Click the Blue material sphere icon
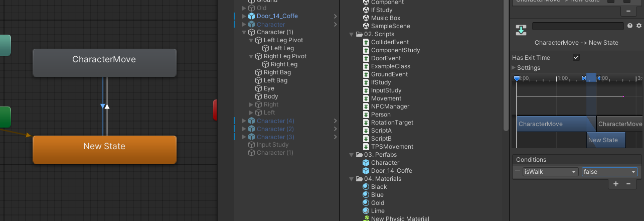Viewport: 644px width, 221px height. (366, 195)
